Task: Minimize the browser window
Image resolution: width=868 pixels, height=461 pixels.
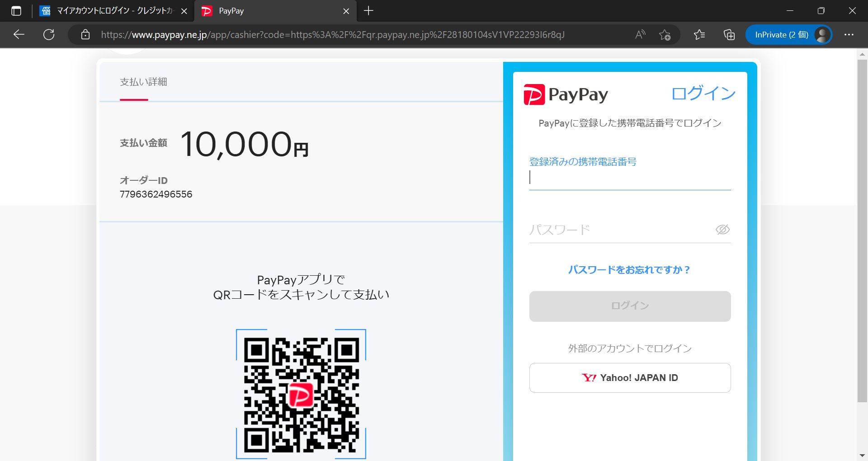Action: 790,11
